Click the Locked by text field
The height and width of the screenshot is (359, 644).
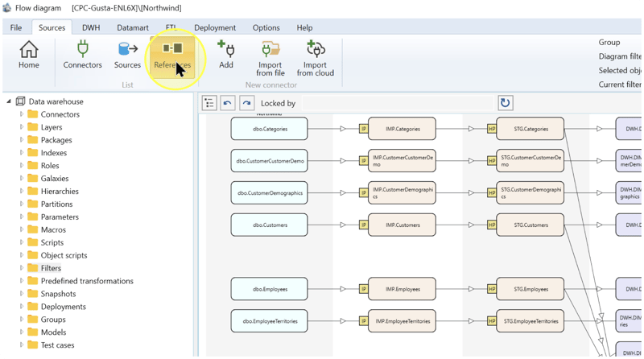coord(398,103)
